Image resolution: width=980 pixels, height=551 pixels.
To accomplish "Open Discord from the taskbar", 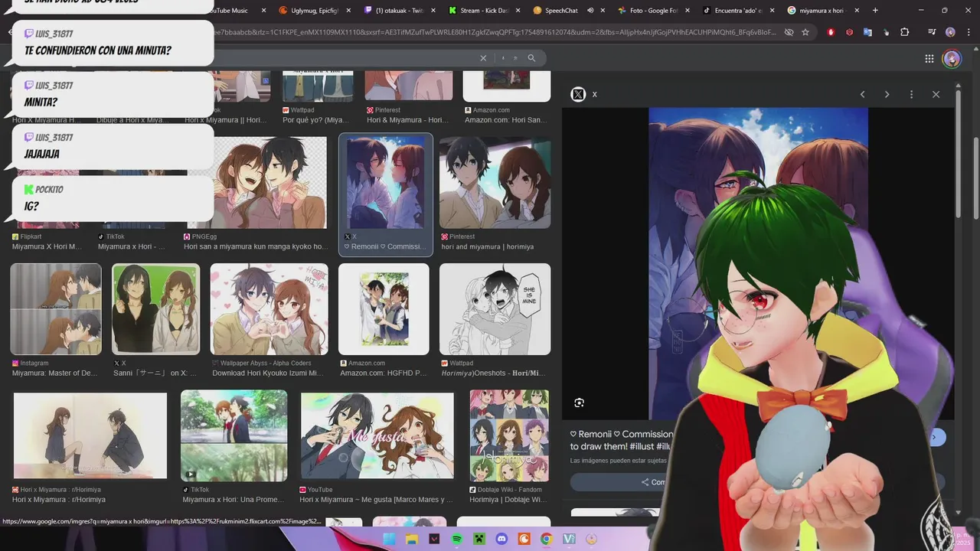I will click(501, 539).
